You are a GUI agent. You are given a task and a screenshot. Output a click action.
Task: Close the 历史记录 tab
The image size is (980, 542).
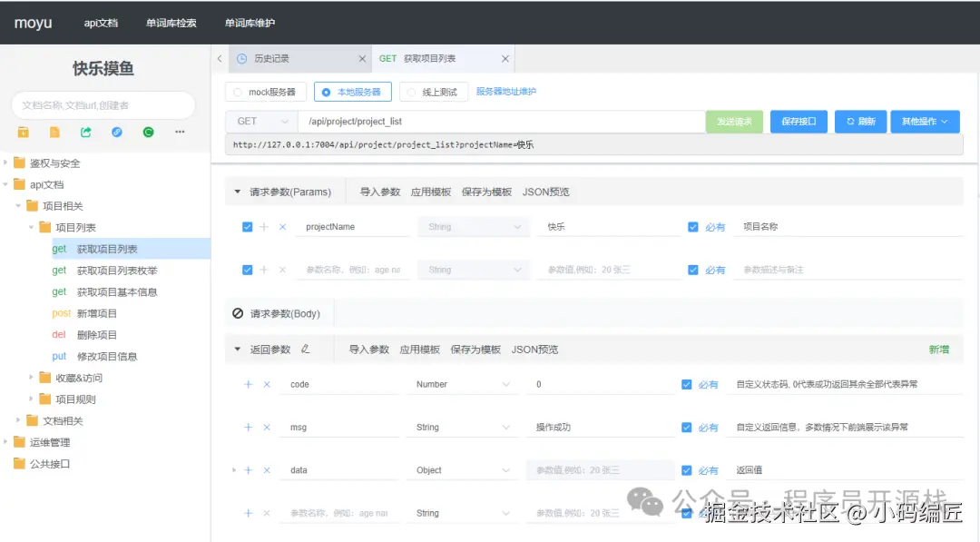pyautogui.click(x=362, y=58)
